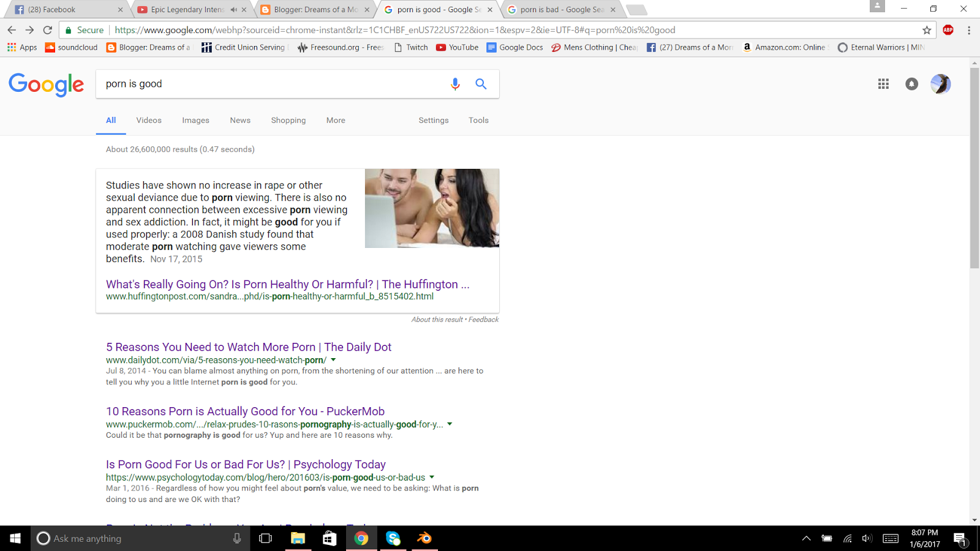Screen dimensions: 980x551
Task: Click inside the Google search input box
Action: pos(273,84)
